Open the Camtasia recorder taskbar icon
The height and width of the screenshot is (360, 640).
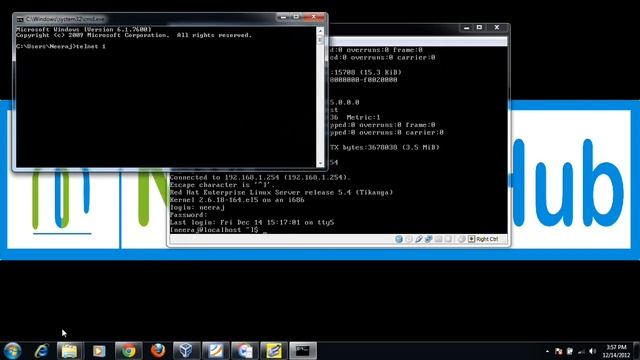[x=245, y=351]
